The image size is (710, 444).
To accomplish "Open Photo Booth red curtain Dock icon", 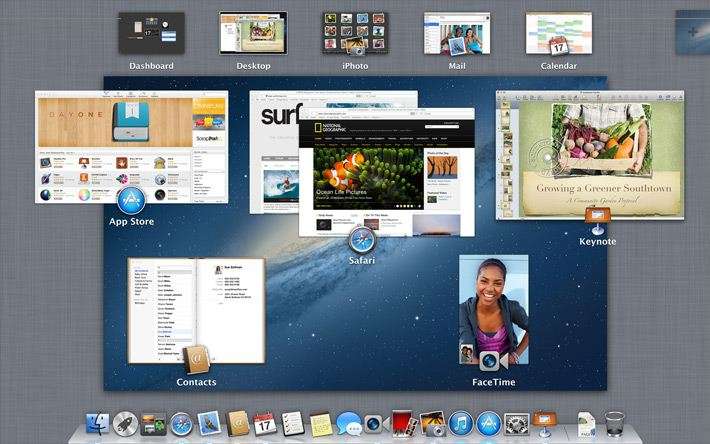I will click(404, 424).
